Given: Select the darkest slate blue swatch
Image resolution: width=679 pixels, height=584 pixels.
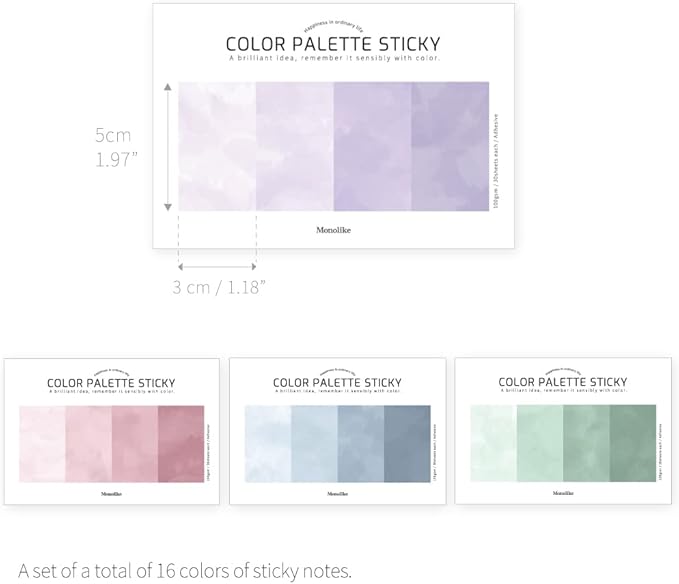Looking at the screenshot, I should coord(406,444).
